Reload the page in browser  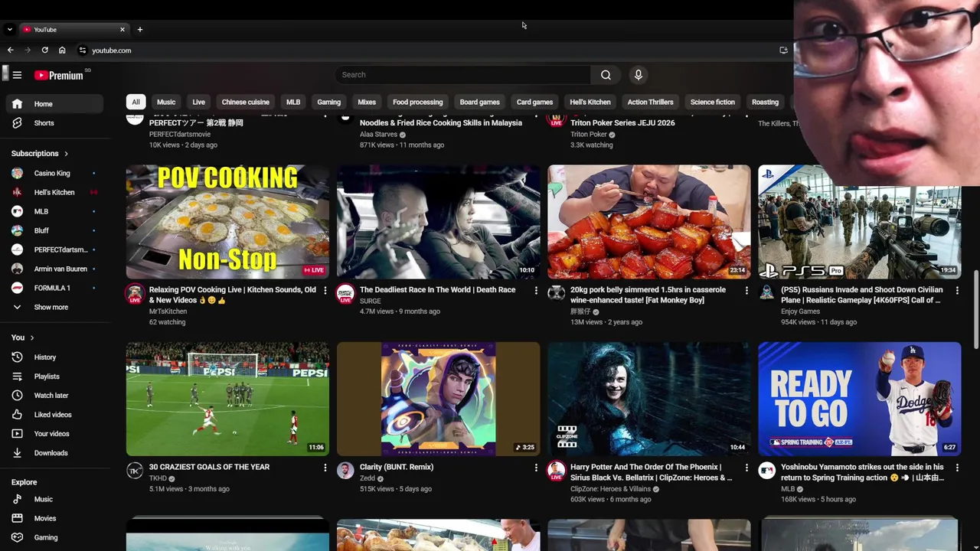click(44, 51)
